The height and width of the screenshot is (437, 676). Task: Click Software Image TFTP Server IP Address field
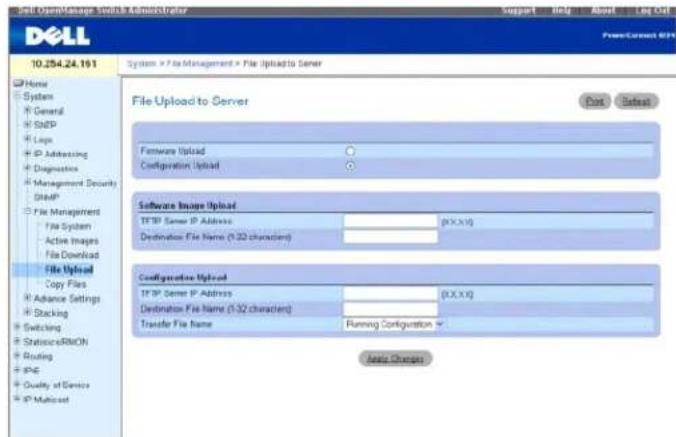click(391, 221)
